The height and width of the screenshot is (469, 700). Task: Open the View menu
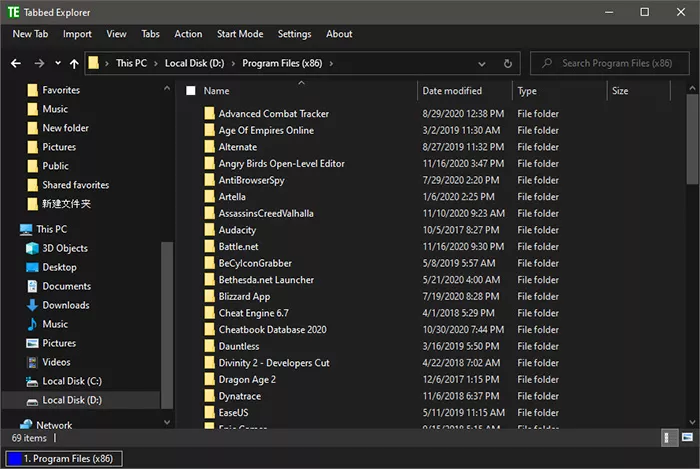[x=117, y=34]
